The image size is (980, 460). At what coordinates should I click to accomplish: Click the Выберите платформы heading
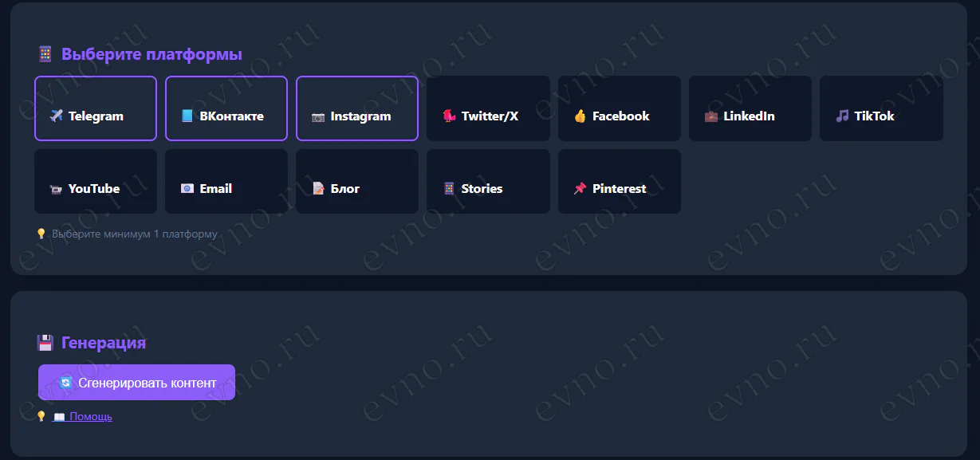coord(152,55)
